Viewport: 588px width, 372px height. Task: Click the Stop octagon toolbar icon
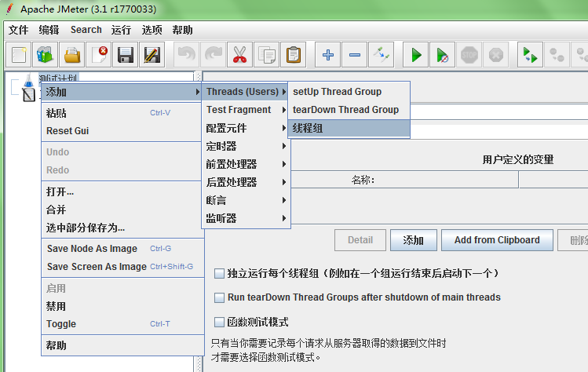[x=469, y=55]
